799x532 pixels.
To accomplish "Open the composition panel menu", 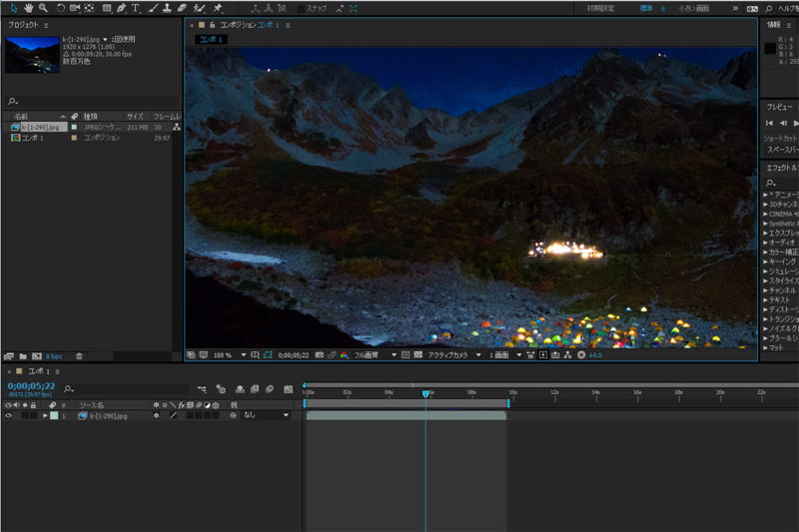I will click(x=288, y=26).
